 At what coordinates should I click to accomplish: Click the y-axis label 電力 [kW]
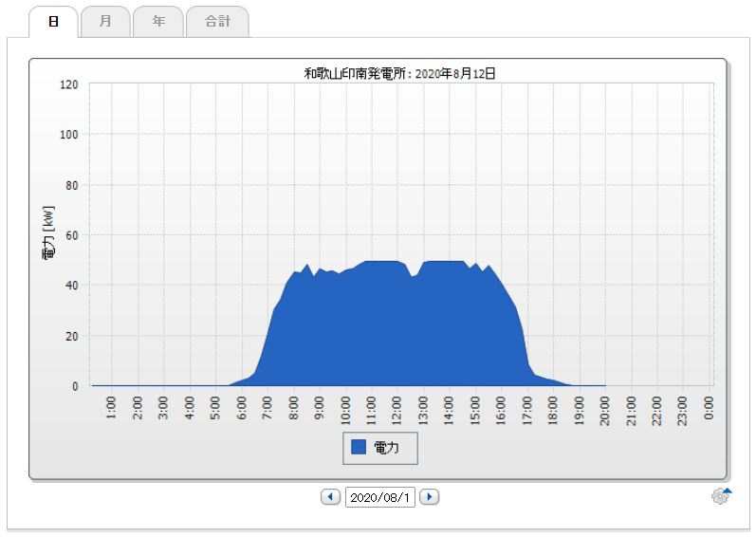point(49,233)
